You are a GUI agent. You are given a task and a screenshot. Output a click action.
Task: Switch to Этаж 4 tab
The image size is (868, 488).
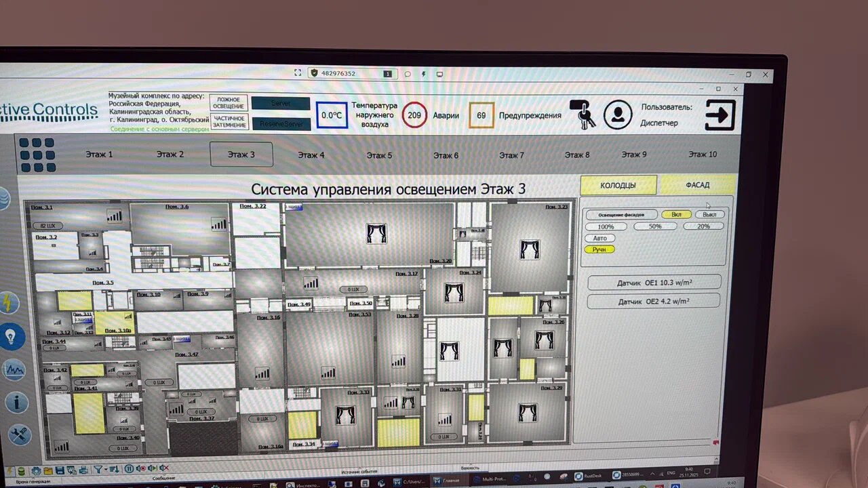tap(311, 155)
